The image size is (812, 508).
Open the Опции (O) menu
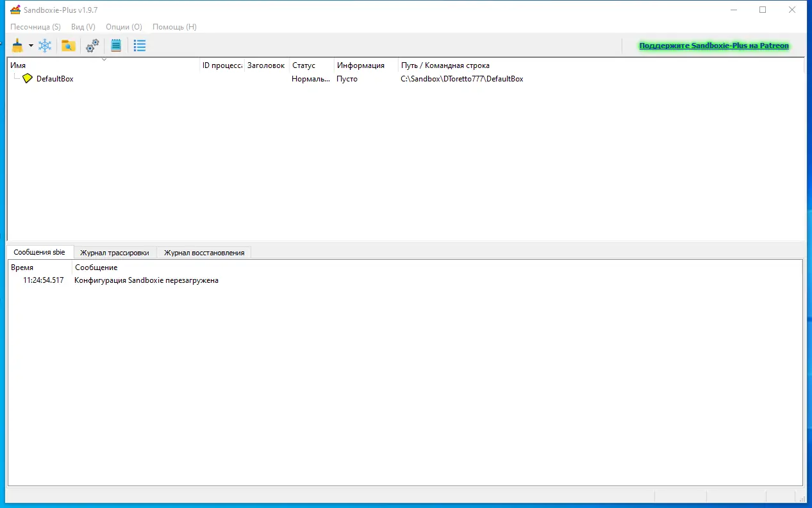124,27
